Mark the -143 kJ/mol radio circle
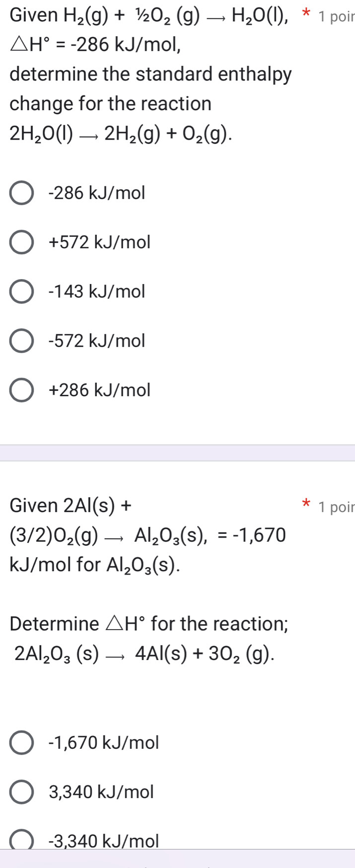The height and width of the screenshot is (868, 355). point(22,291)
